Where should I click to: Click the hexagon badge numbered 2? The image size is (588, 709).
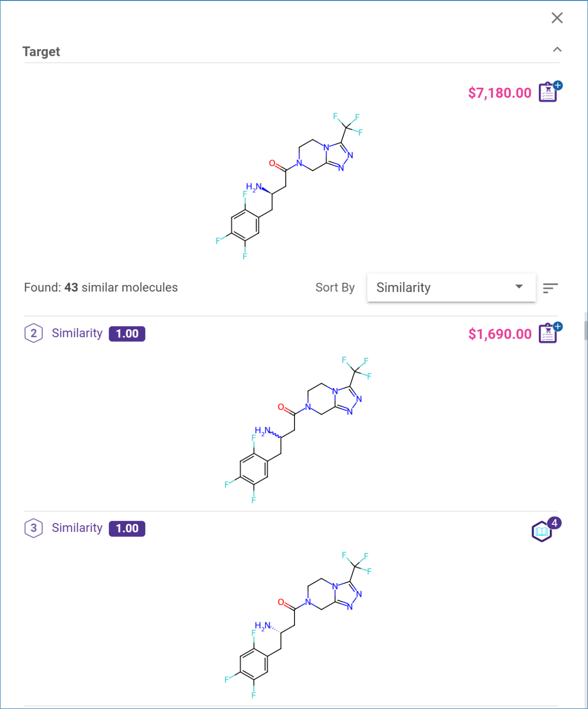click(x=33, y=333)
